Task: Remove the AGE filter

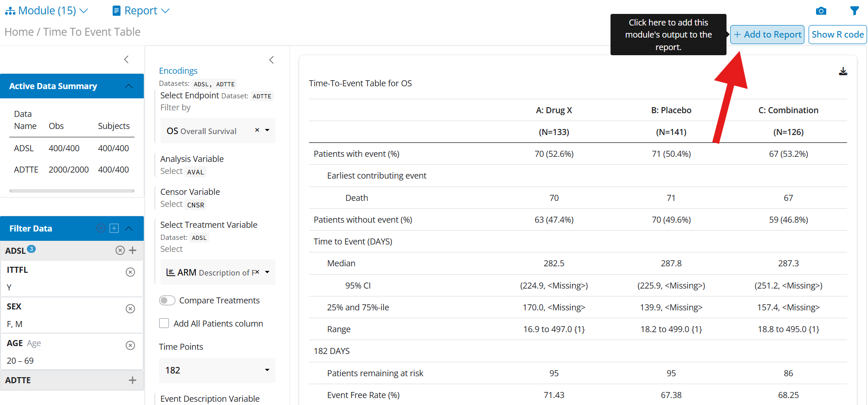Action: pyautogui.click(x=130, y=345)
